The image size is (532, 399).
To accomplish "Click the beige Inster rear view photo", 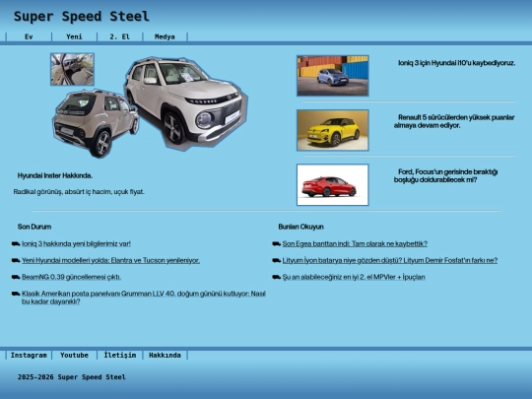I will pyautogui.click(x=96, y=123).
